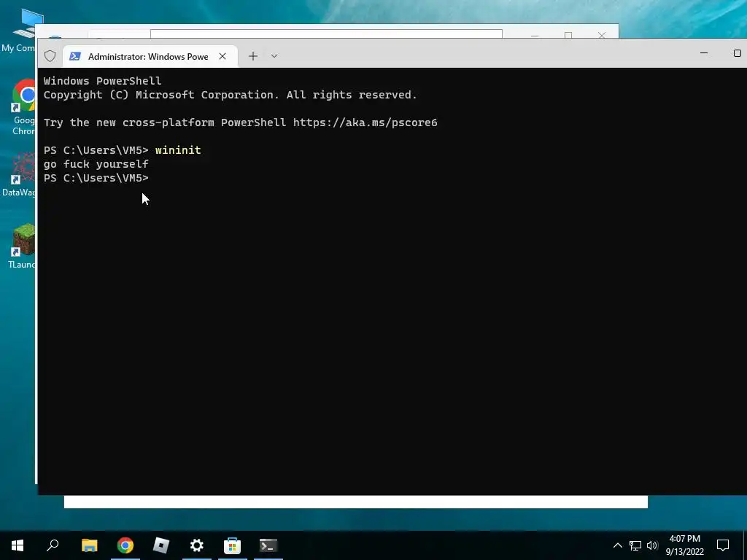Screen dimensions: 747x560
Task: Open network status tray icon
Action: (x=635, y=545)
